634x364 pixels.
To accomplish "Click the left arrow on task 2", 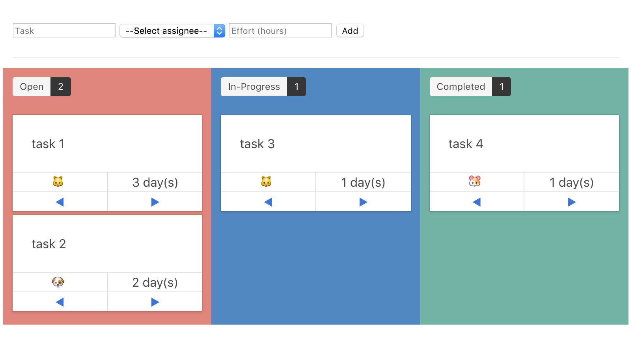I will point(60,302).
